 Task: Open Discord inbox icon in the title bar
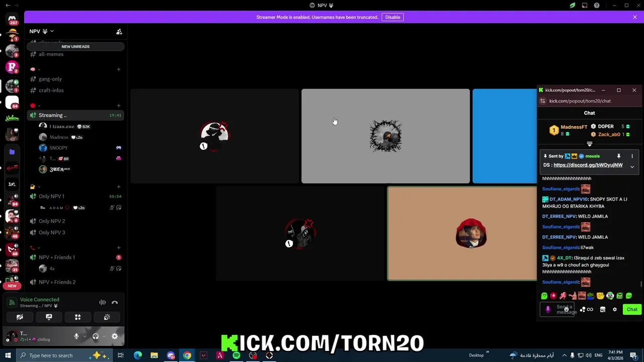(x=585, y=6)
